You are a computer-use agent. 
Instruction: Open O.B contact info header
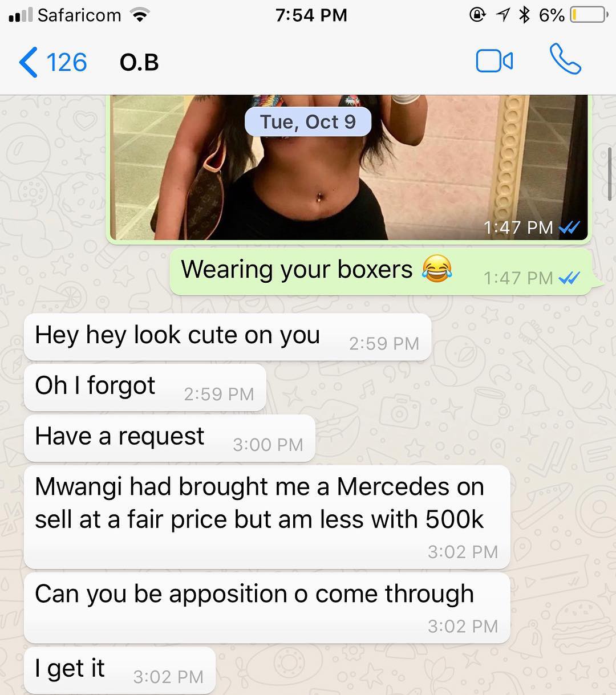pyautogui.click(x=139, y=62)
